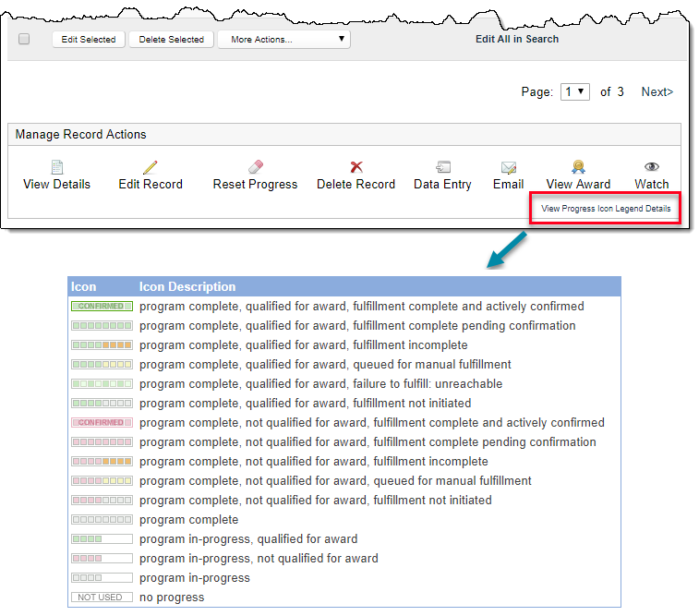Go to the Next page link
This screenshot has height=616, width=699.
coord(657,91)
